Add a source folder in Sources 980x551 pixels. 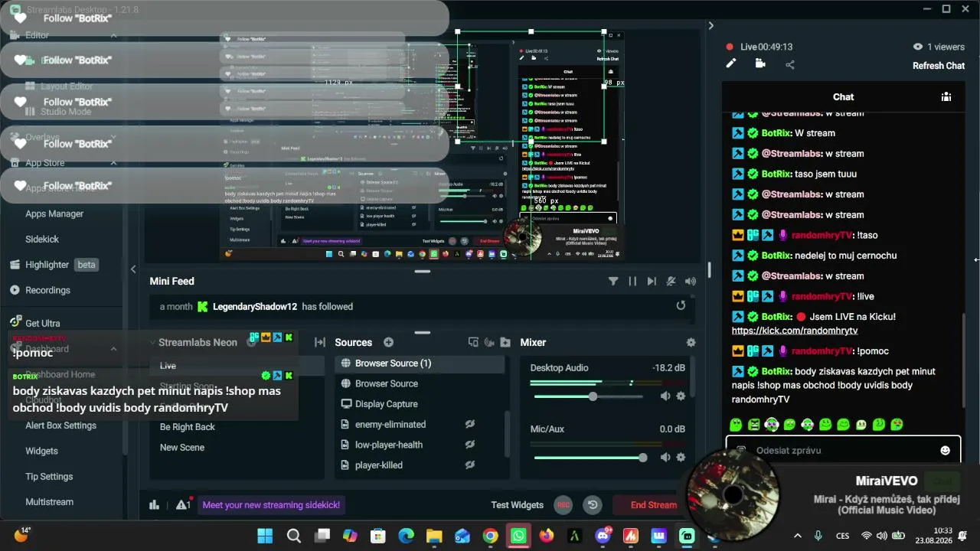(506, 342)
